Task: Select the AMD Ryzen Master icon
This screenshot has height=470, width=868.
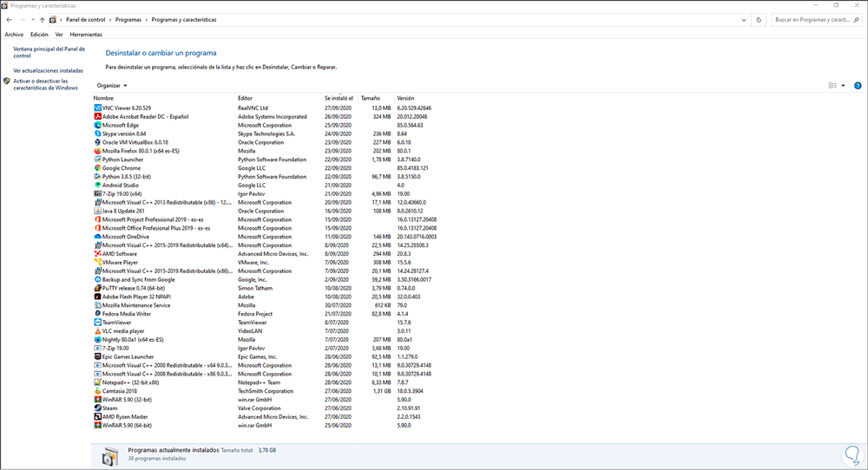Action: (x=98, y=416)
